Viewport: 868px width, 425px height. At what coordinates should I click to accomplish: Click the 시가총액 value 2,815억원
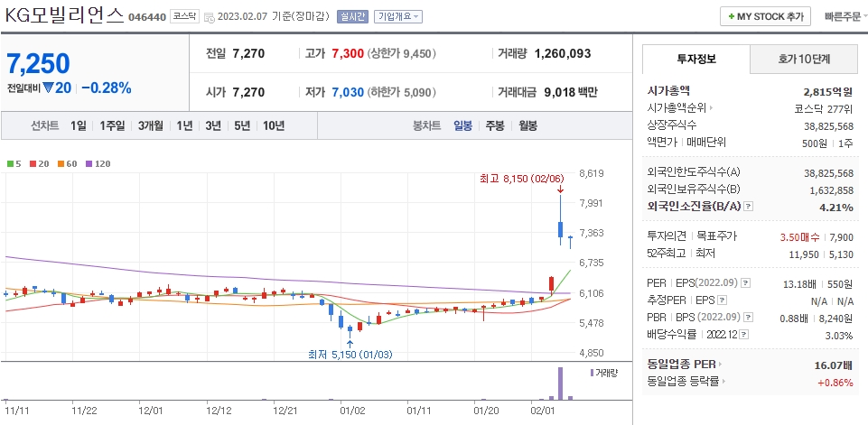point(828,91)
